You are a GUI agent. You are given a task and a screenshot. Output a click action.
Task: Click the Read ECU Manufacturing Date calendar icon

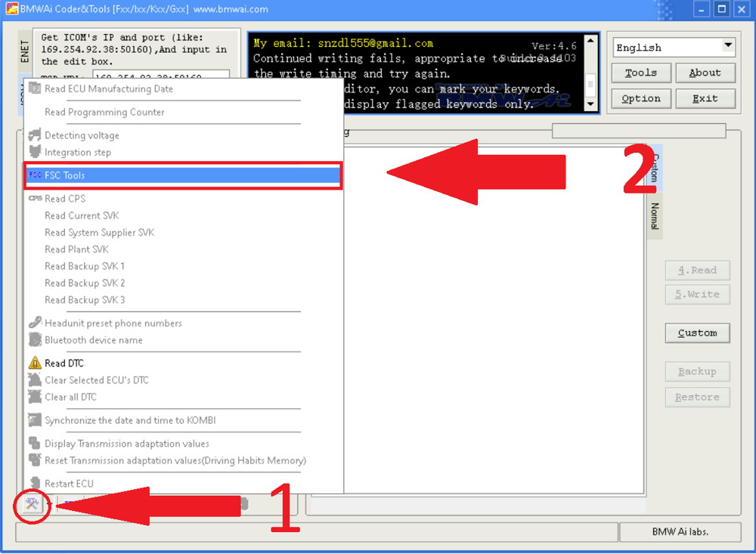(35, 88)
